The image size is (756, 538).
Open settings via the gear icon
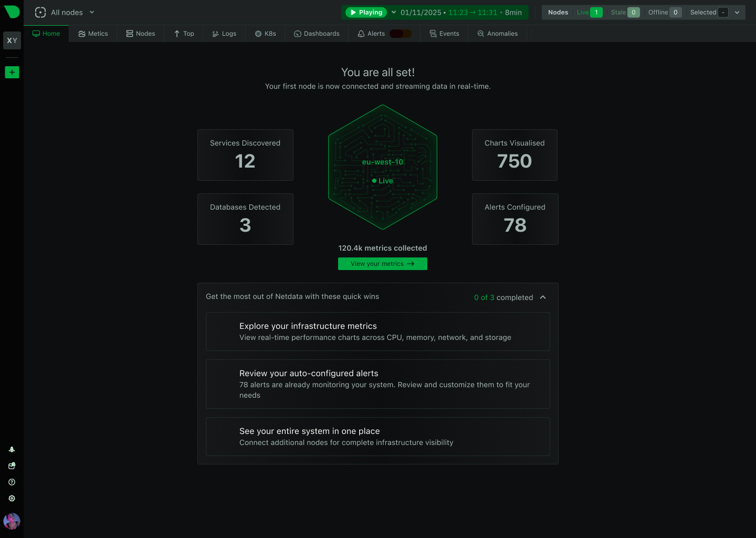coord(12,498)
